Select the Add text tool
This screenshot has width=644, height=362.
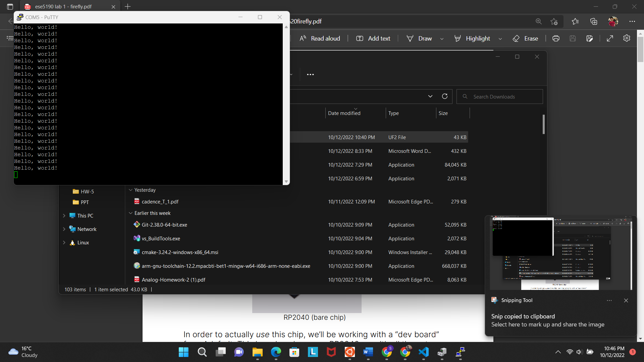pos(373,38)
